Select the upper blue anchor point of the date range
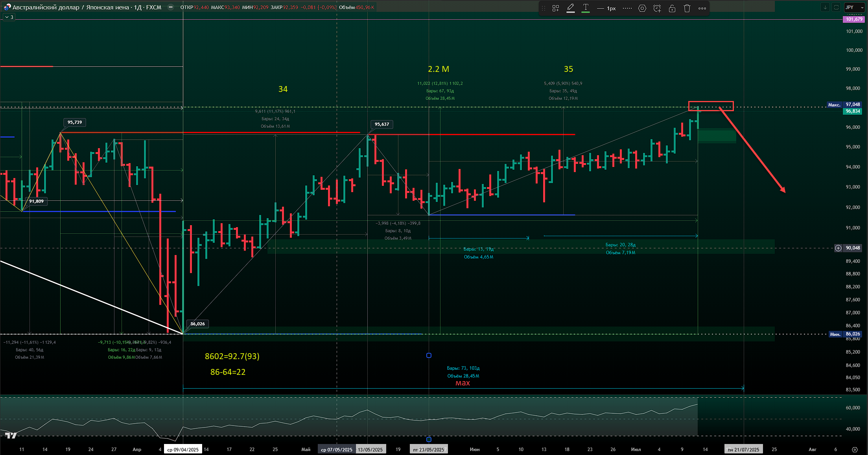The width and height of the screenshot is (868, 455). tap(429, 355)
